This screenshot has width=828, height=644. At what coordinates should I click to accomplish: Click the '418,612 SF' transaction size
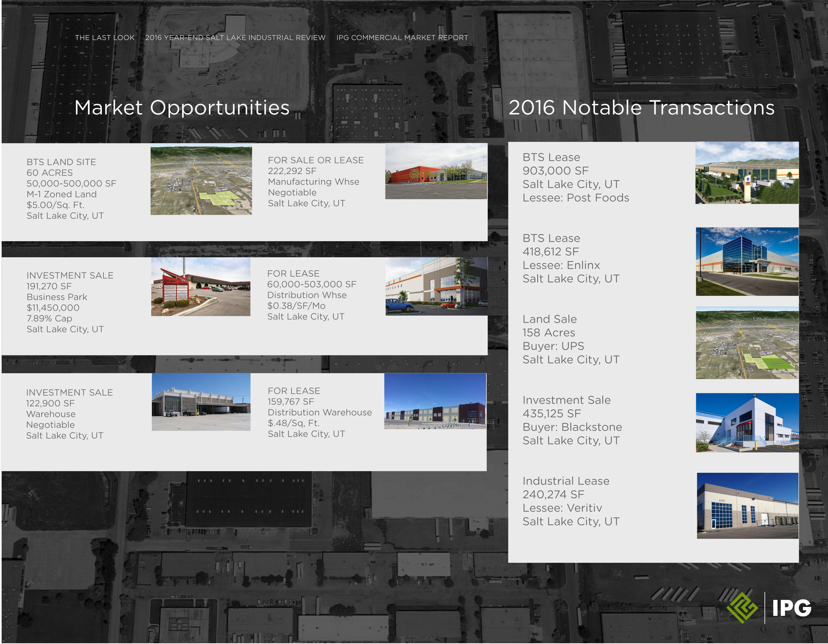[550, 252]
